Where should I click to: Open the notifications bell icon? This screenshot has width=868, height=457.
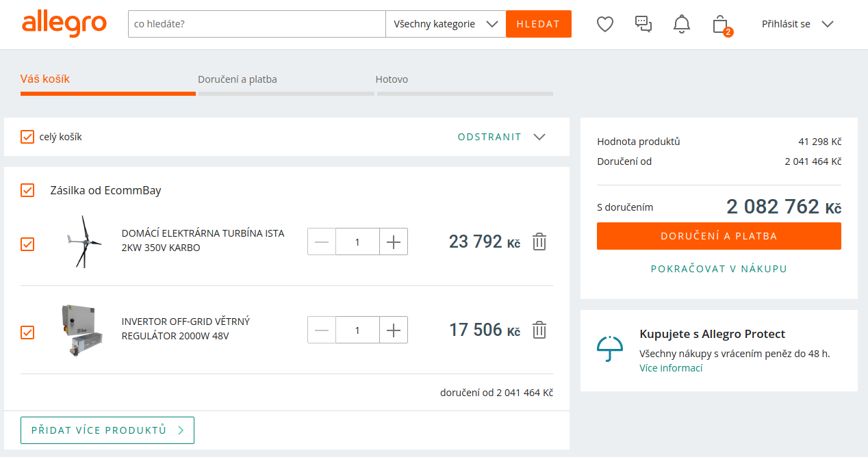(x=681, y=25)
